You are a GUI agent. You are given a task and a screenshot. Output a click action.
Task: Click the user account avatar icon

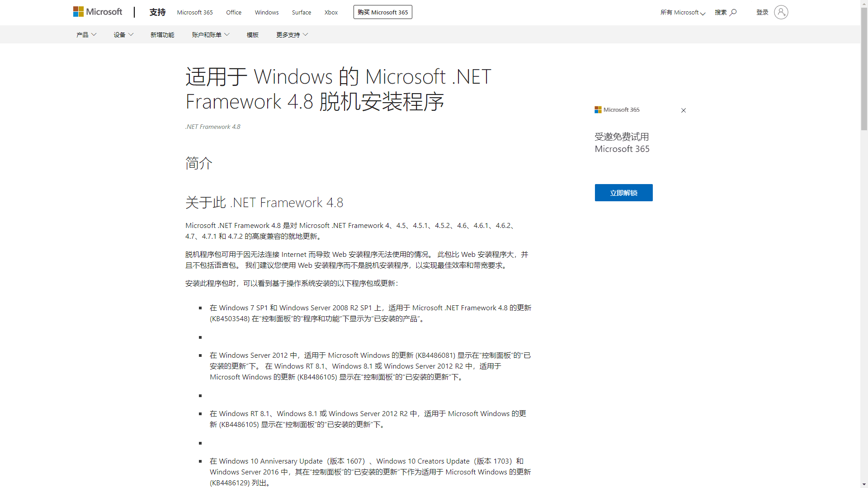click(x=781, y=12)
